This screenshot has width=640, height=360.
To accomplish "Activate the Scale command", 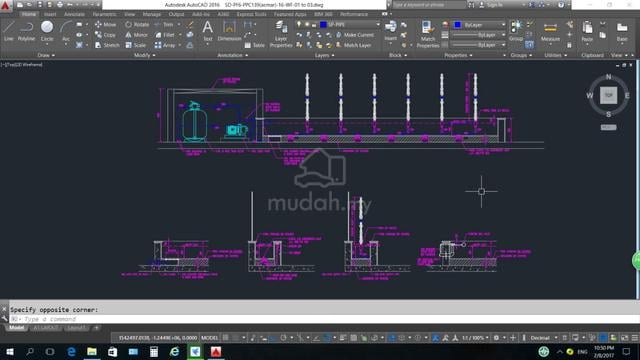I will tap(136, 45).
